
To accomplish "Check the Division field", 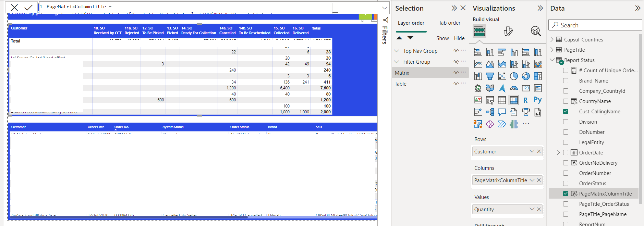I will (x=566, y=122).
